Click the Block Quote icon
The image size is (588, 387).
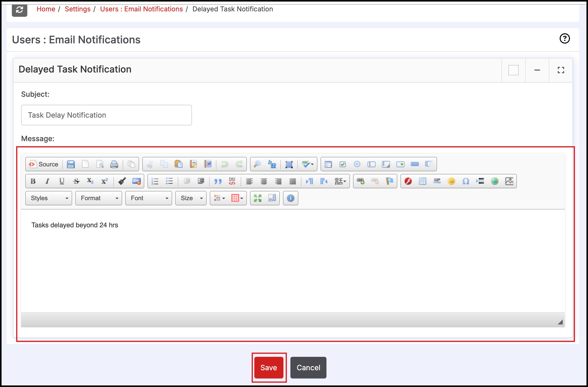218,181
